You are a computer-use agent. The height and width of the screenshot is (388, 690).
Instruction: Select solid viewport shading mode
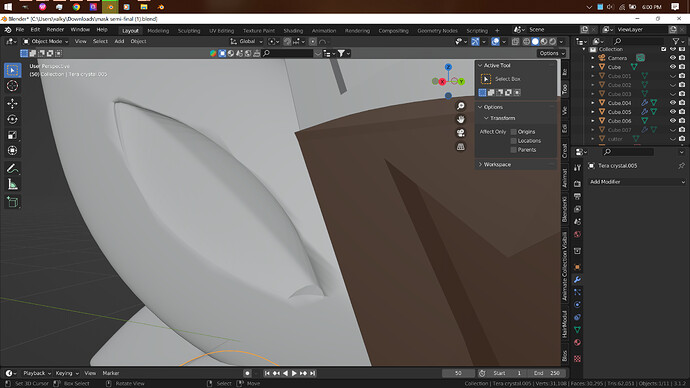535,41
